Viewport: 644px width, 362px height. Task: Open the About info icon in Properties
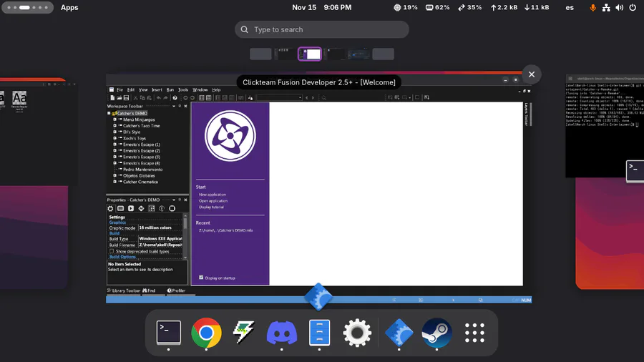click(162, 208)
